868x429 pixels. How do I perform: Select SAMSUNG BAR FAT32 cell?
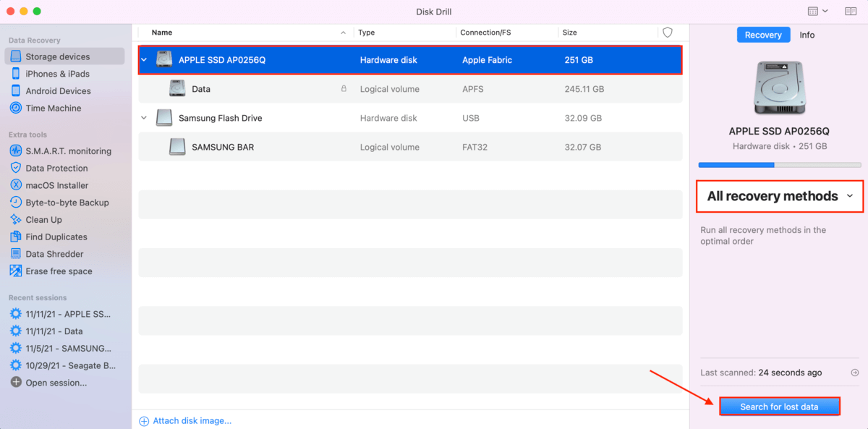point(475,147)
